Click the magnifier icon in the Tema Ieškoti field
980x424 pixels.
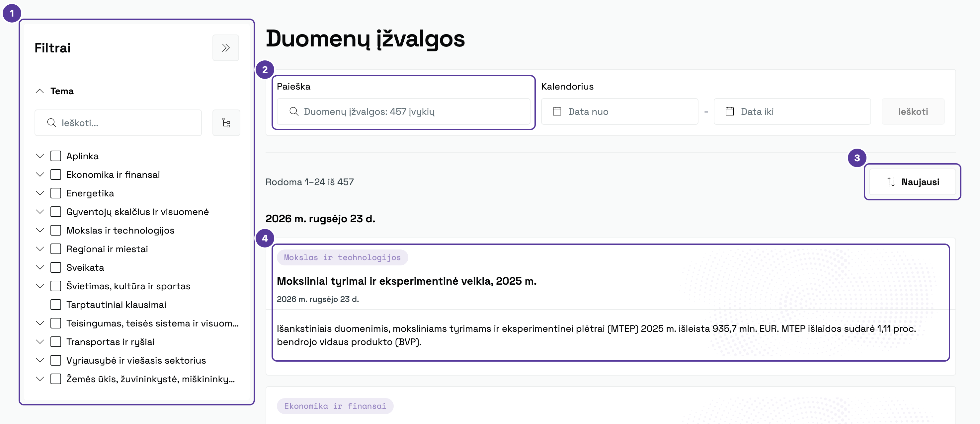point(51,123)
